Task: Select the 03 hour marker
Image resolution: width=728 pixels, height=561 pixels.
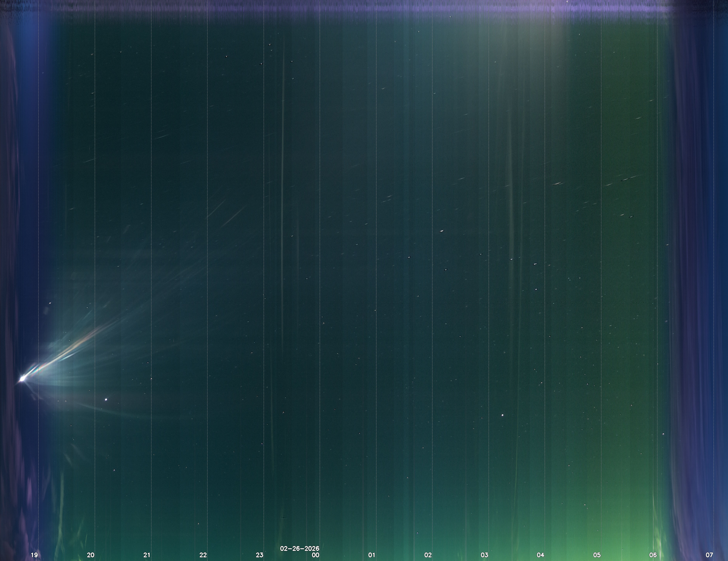Action: point(484,555)
